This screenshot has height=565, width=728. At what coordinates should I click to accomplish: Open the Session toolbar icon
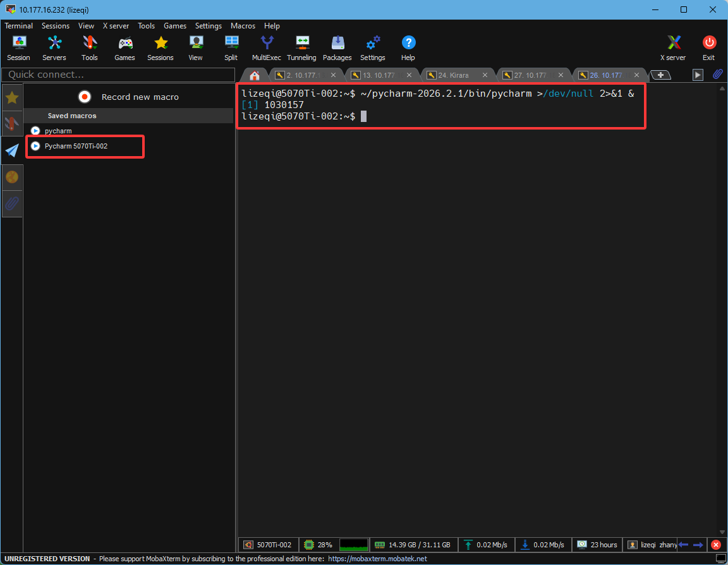coord(18,48)
